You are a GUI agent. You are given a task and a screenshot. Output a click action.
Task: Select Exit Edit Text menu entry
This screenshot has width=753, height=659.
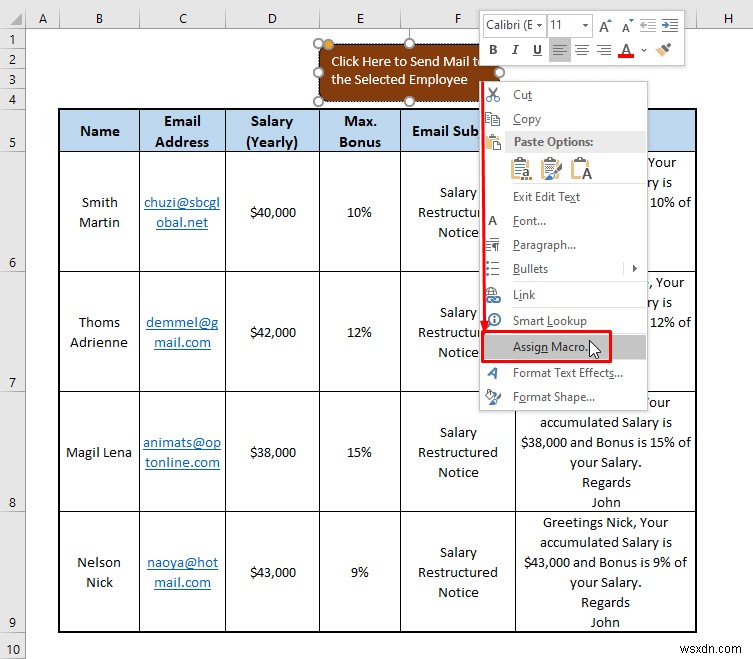point(564,197)
